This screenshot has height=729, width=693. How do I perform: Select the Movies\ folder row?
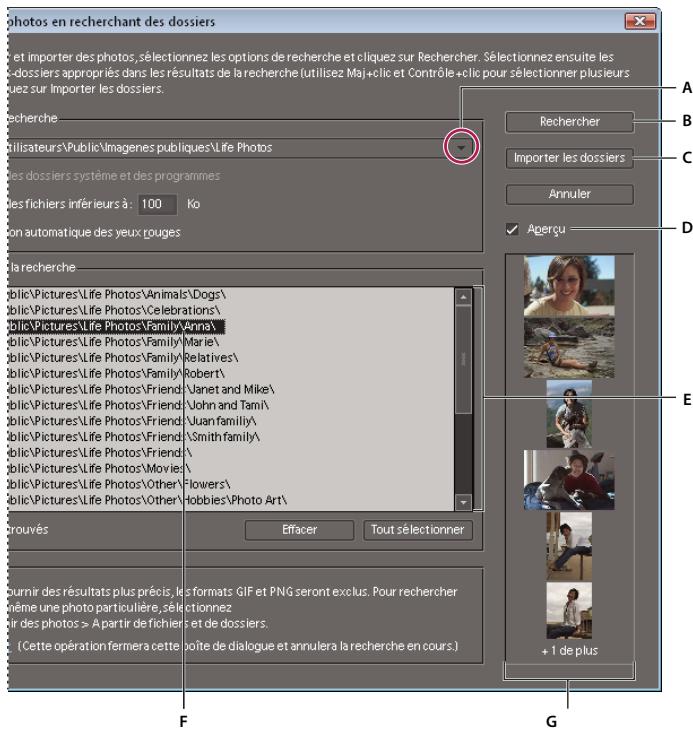230,469
